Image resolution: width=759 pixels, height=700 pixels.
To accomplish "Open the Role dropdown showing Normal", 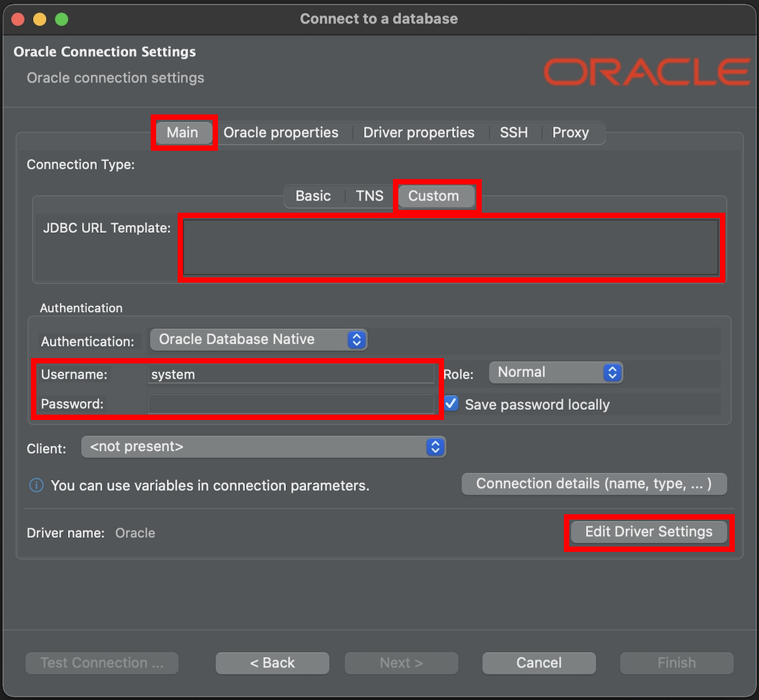I will pos(556,372).
